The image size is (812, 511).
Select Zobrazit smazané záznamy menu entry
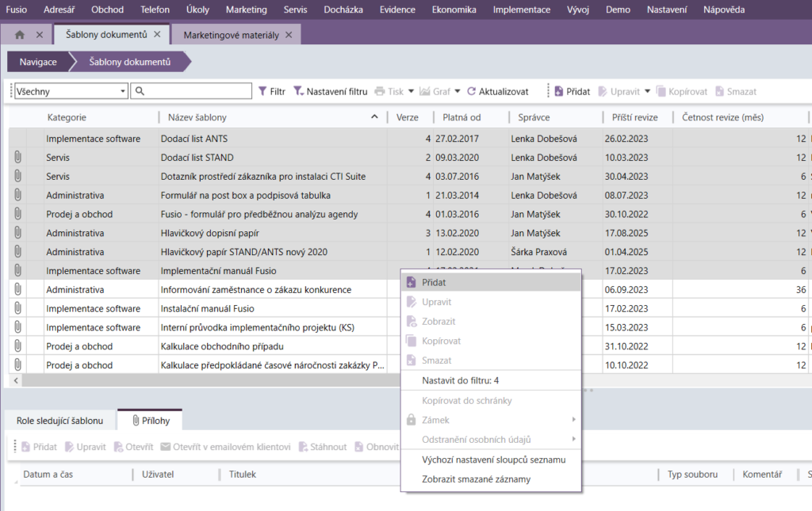pos(476,479)
